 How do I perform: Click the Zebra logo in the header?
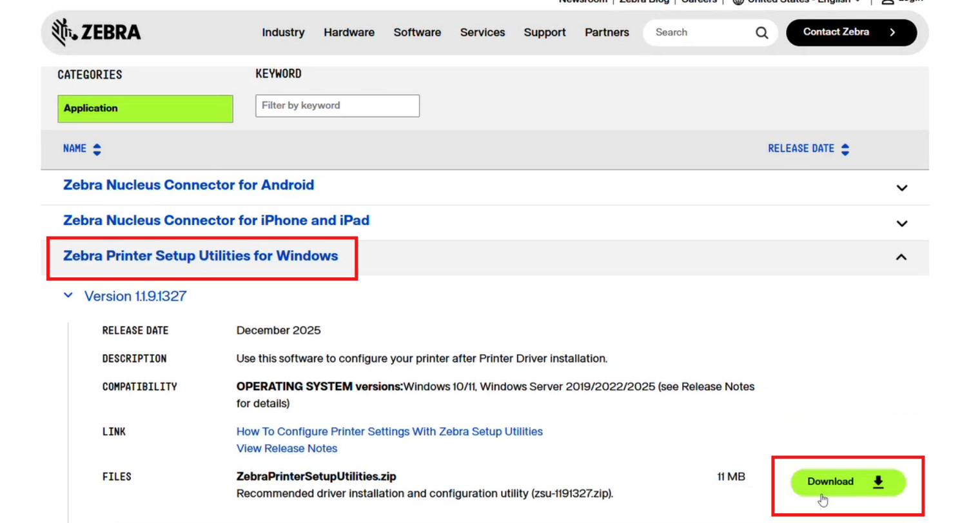[x=96, y=32]
